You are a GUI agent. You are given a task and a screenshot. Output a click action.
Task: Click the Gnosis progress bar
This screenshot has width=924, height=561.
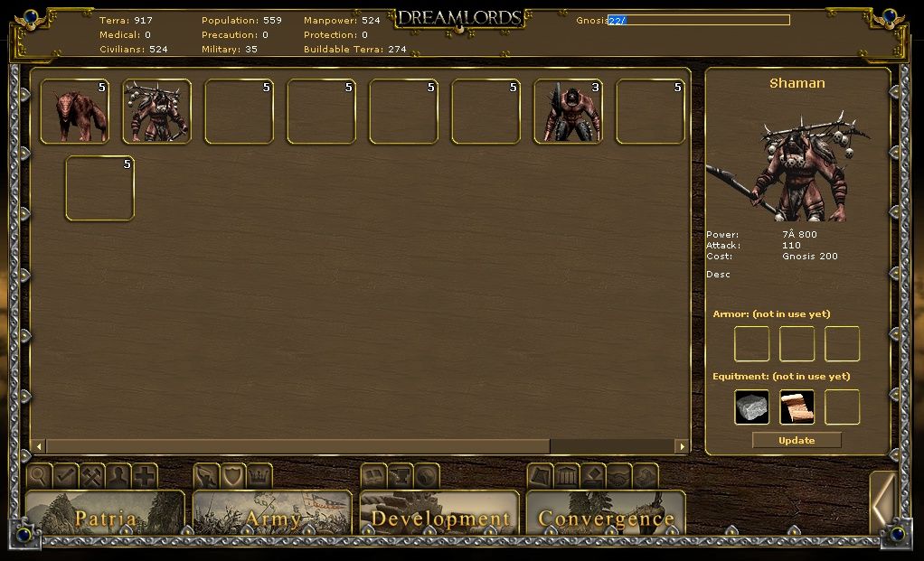pos(699,20)
